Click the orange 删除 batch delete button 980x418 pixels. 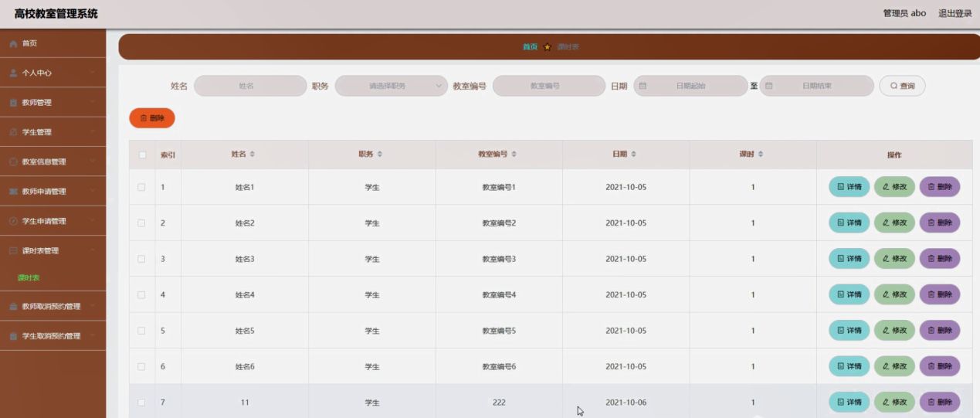click(152, 118)
